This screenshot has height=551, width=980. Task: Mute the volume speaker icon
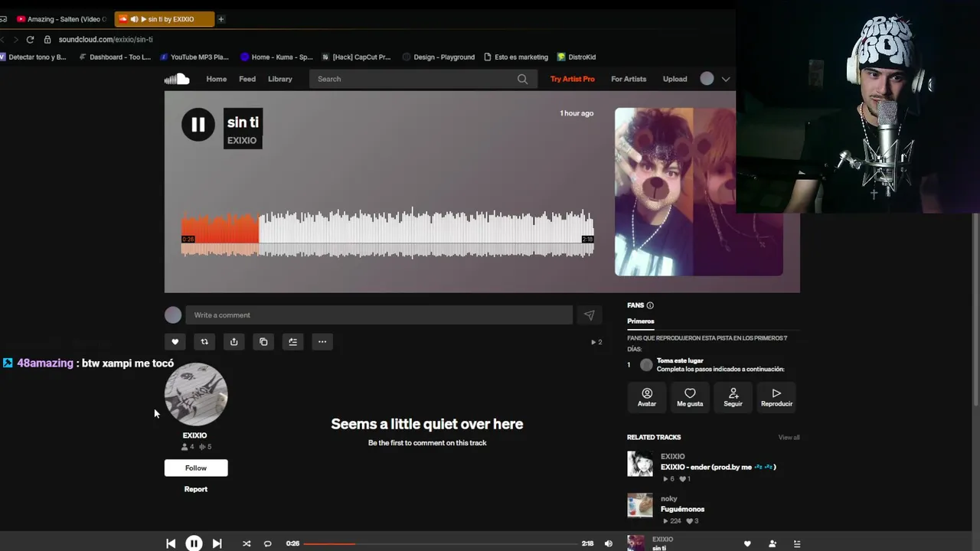(x=609, y=543)
